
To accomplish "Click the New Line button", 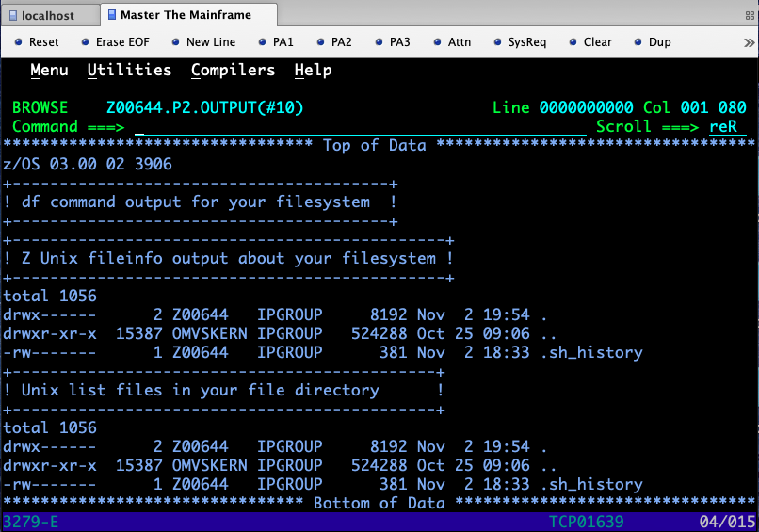I will 203,42.
